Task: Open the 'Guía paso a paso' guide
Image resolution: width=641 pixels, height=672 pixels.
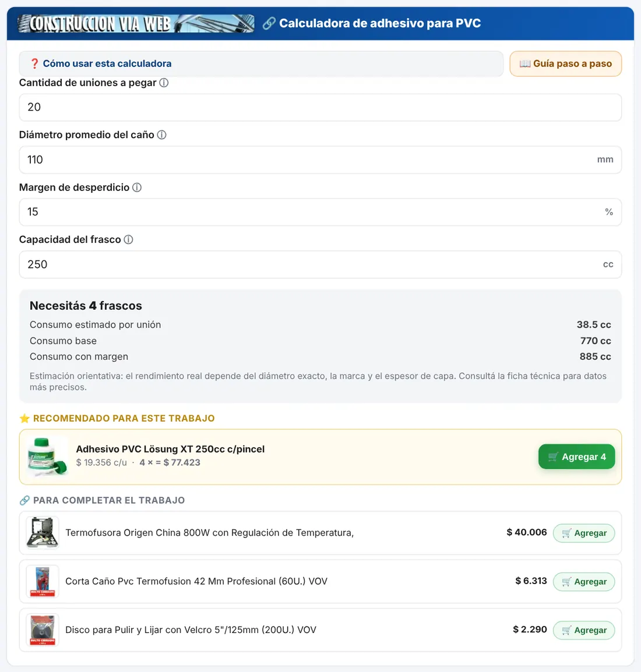Action: (x=566, y=63)
